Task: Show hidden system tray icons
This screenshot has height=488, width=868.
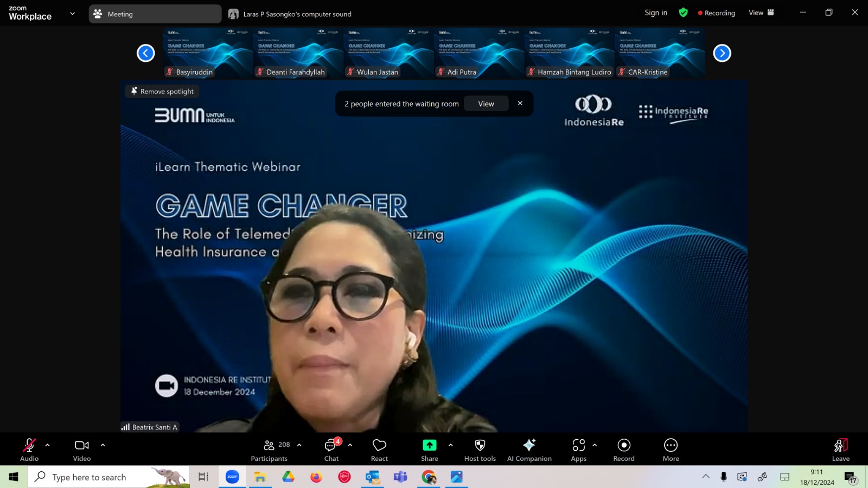Action: point(706,477)
